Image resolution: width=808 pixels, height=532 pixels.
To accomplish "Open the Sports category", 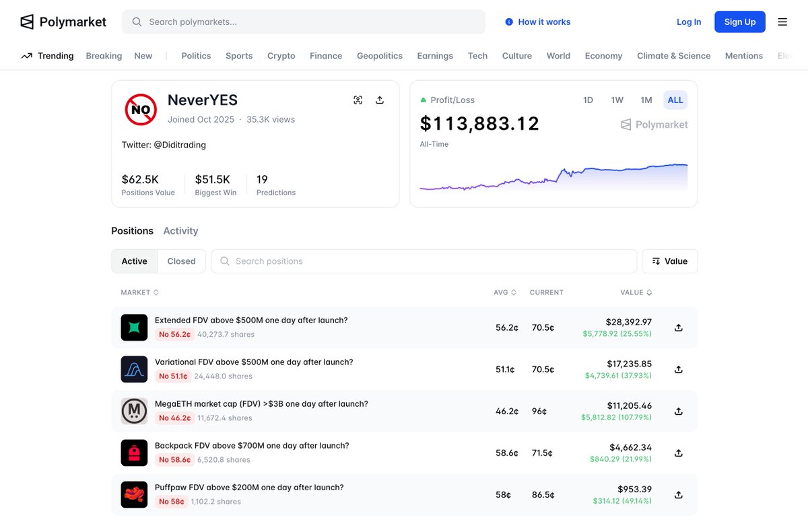I will coord(239,56).
